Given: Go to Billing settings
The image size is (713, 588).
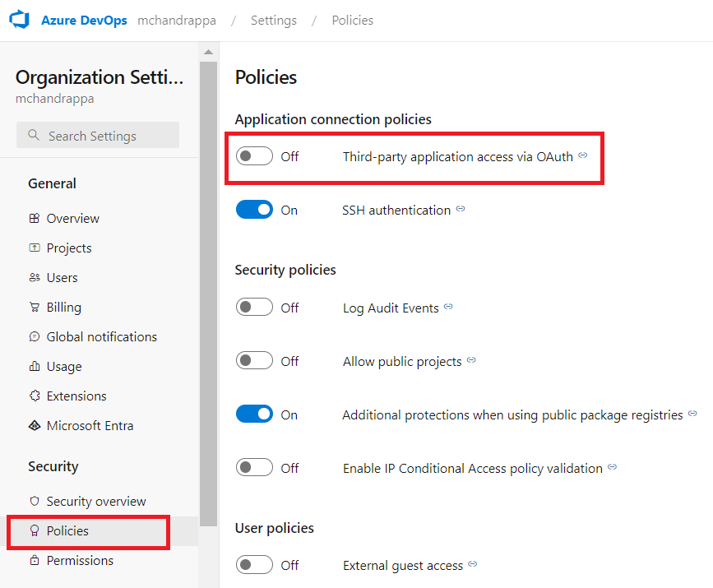Looking at the screenshot, I should 64,307.
